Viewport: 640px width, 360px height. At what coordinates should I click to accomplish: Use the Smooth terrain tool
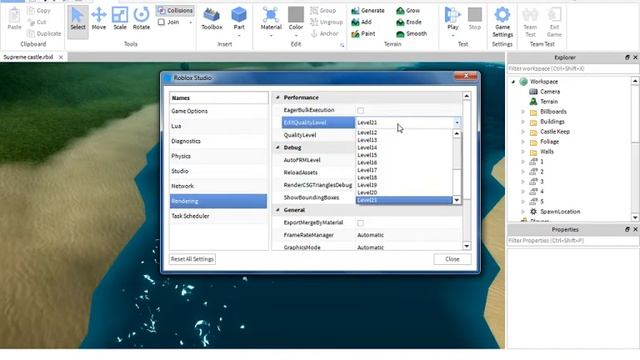pyautogui.click(x=411, y=34)
